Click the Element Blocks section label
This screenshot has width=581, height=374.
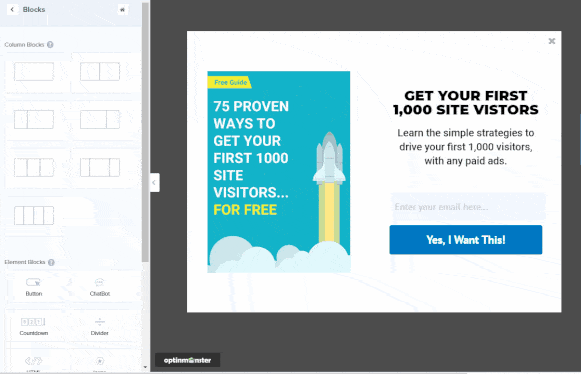coord(25,262)
